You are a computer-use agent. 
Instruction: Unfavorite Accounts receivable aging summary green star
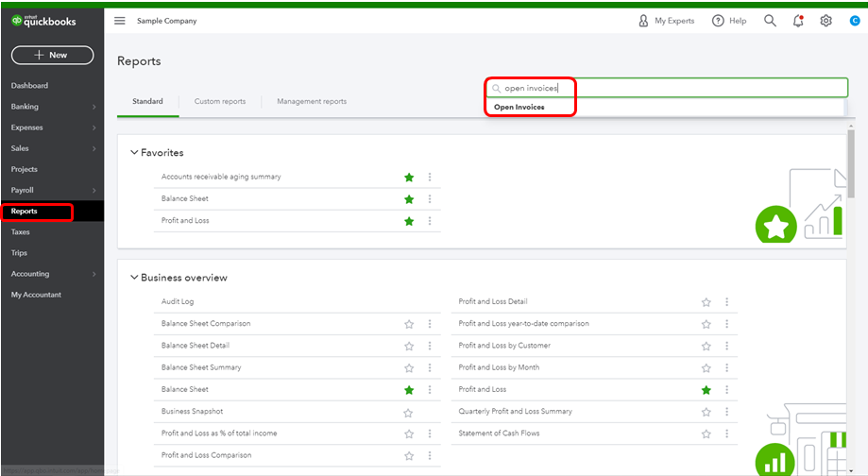pyautogui.click(x=409, y=178)
